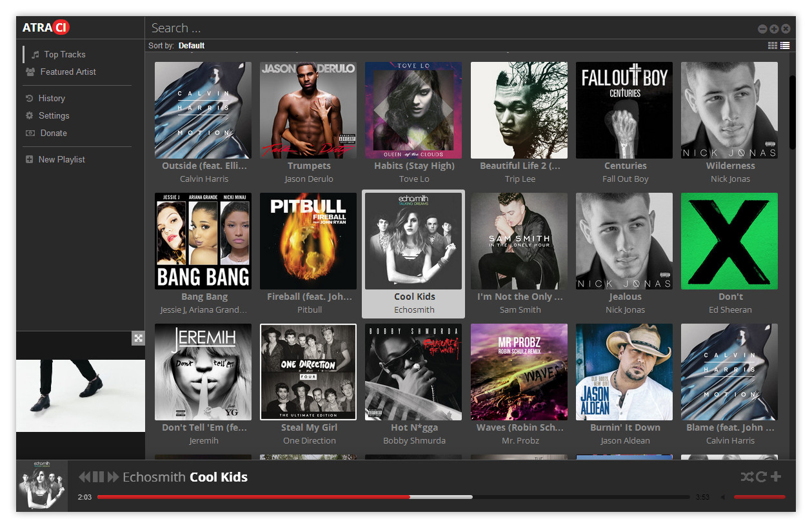Click the Featured Artist people icon

30,72
